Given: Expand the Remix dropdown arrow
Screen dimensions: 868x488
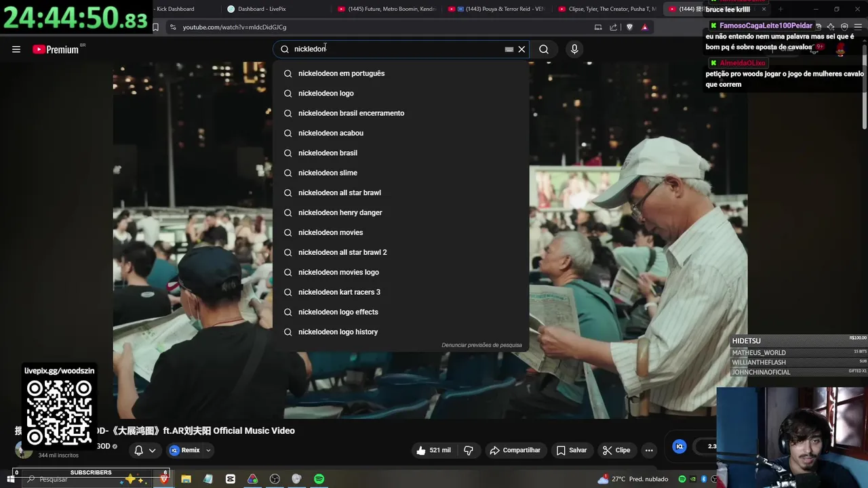Looking at the screenshot, I should pos(208,450).
